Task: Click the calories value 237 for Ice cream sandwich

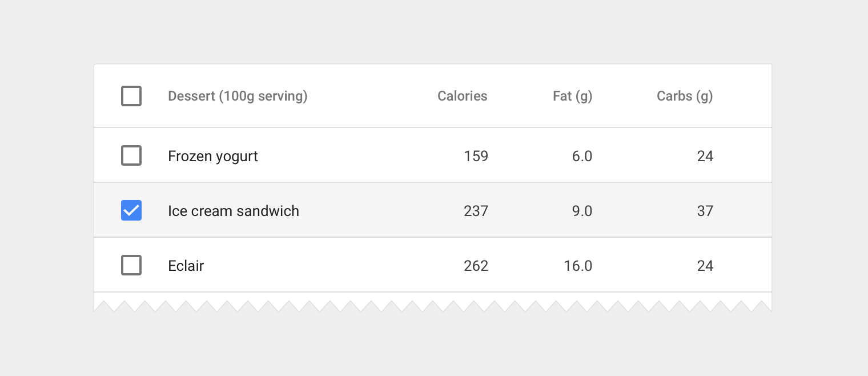Action: click(476, 210)
